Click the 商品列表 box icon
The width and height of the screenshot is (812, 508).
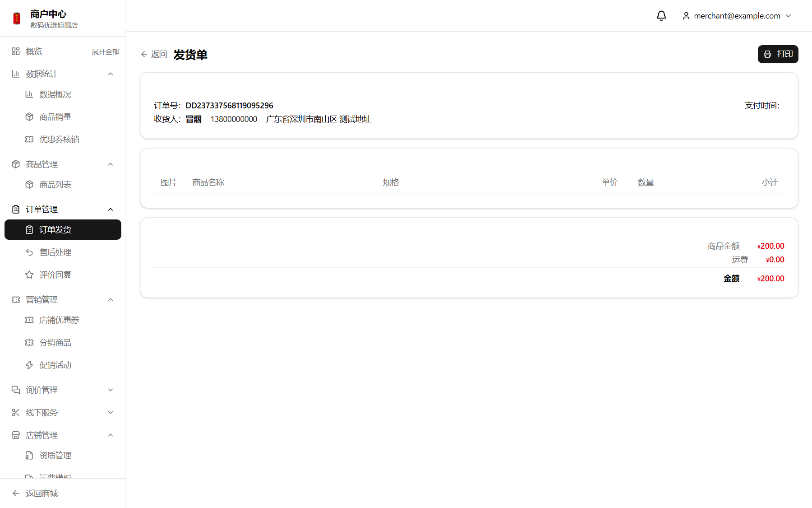point(29,185)
